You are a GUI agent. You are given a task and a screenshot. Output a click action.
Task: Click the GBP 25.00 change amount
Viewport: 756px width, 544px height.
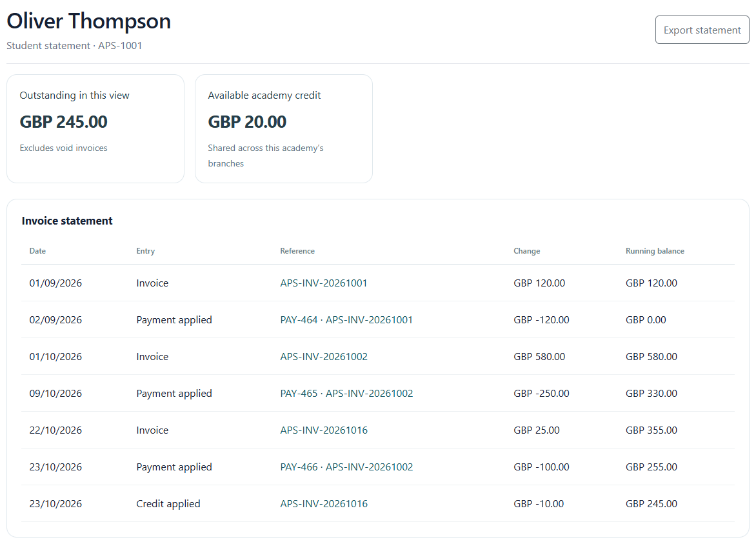coord(537,430)
